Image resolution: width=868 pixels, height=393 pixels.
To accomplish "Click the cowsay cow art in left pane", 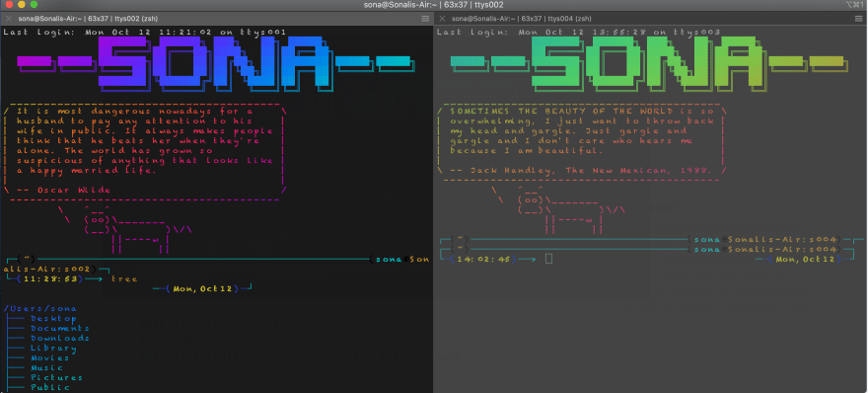I will [x=125, y=230].
